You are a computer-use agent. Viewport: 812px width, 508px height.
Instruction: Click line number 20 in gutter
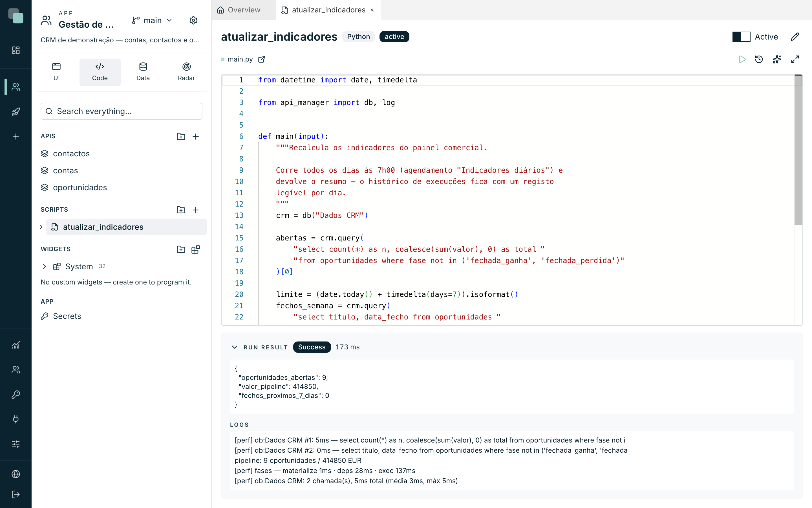click(x=239, y=294)
